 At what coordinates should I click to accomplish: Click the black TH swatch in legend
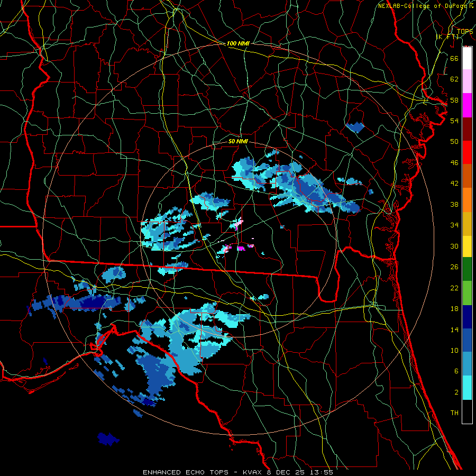coord(467,411)
